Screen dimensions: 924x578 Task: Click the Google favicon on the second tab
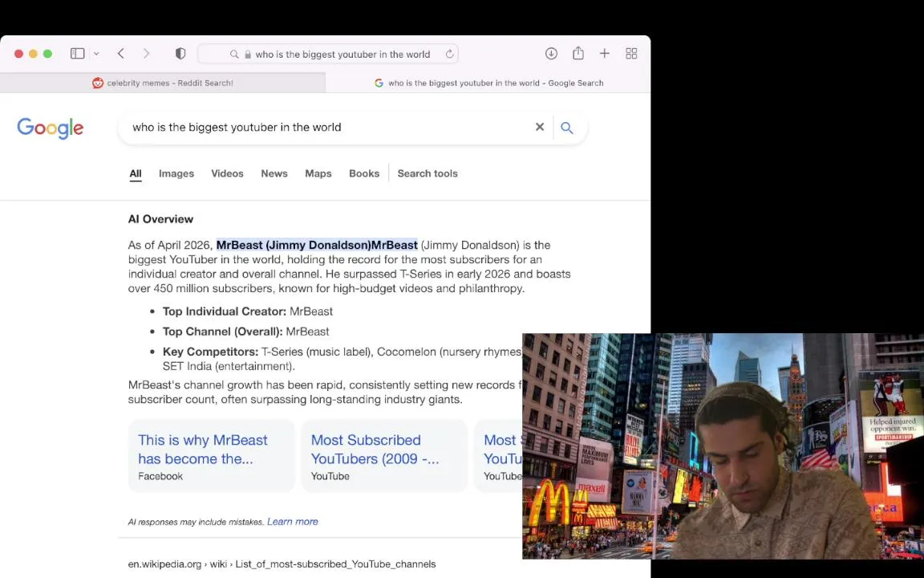tap(379, 83)
